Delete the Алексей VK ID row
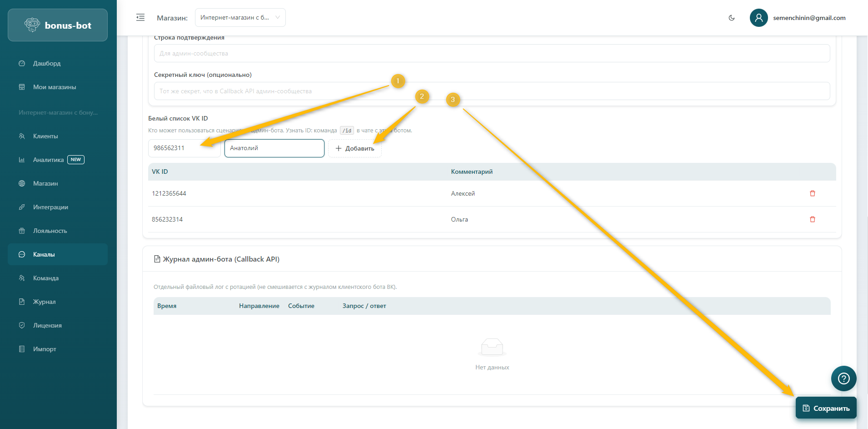 coord(812,193)
